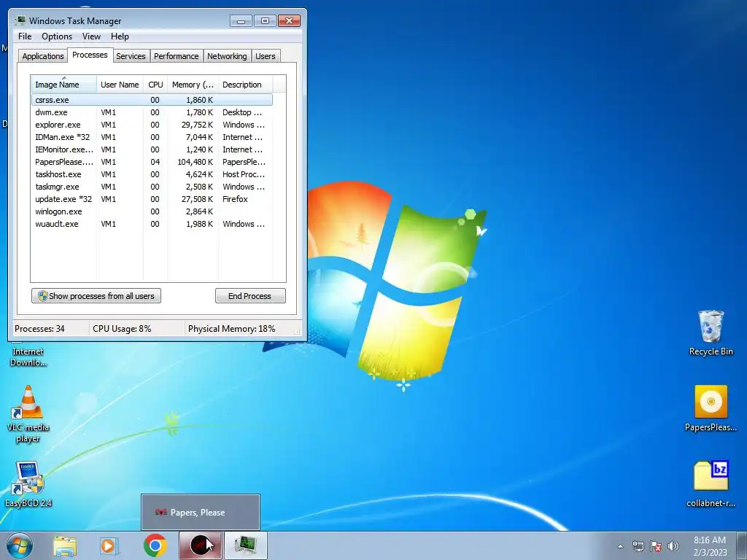Click the End Process button
This screenshot has width=747, height=560.
click(x=250, y=296)
